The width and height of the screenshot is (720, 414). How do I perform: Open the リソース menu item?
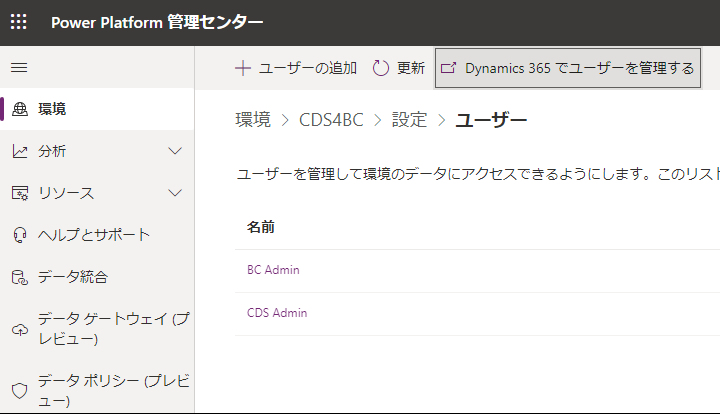[x=97, y=193]
